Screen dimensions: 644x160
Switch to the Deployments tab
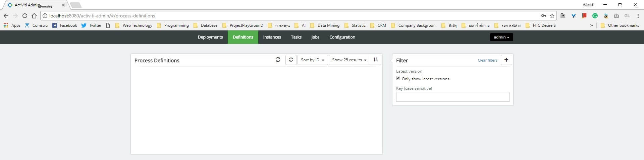click(x=210, y=37)
